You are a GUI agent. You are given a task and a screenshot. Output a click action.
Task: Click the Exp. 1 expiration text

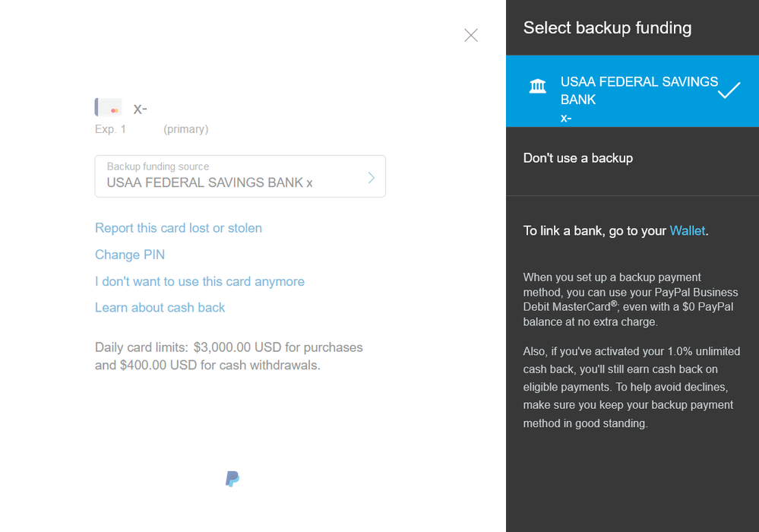tap(111, 128)
